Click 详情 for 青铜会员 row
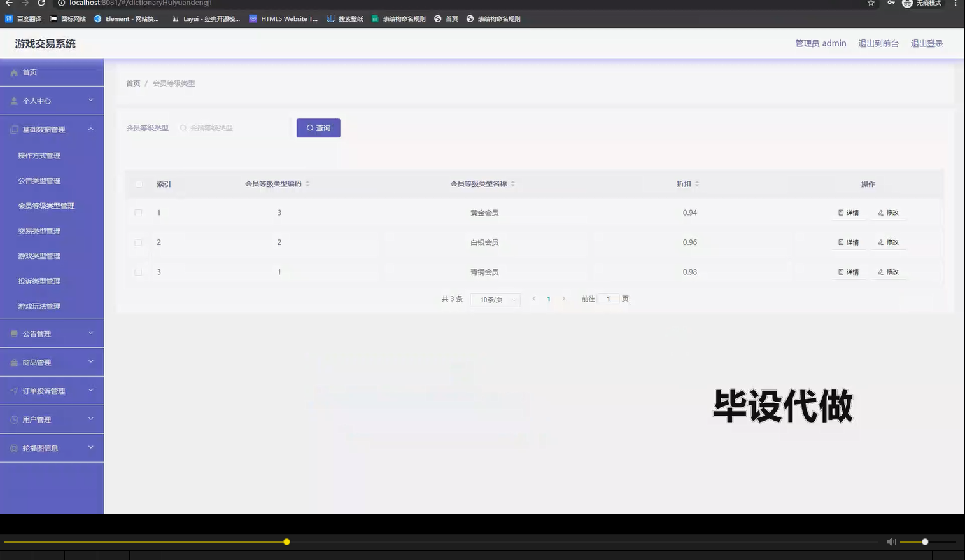Image resolution: width=965 pixels, height=560 pixels. (849, 272)
